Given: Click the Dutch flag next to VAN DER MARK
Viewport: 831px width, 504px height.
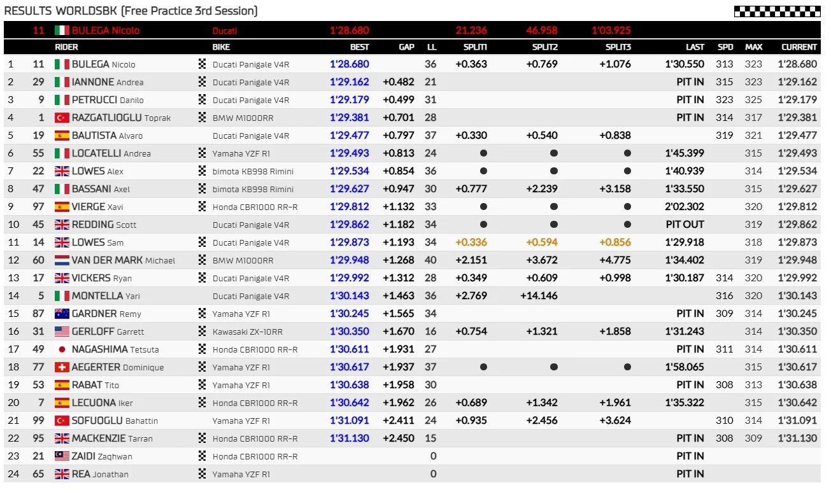Looking at the screenshot, I should point(62,260).
